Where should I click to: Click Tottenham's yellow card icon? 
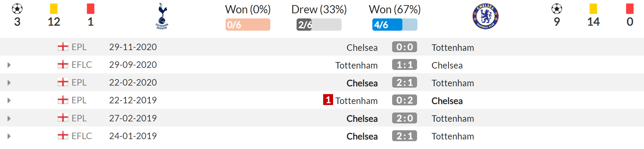pos(54,9)
